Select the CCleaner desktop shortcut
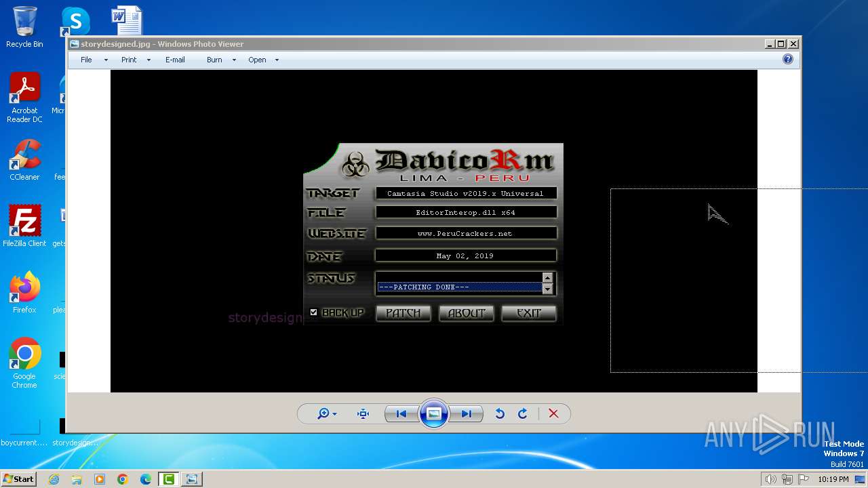The width and height of the screenshot is (868, 488). click(24, 161)
